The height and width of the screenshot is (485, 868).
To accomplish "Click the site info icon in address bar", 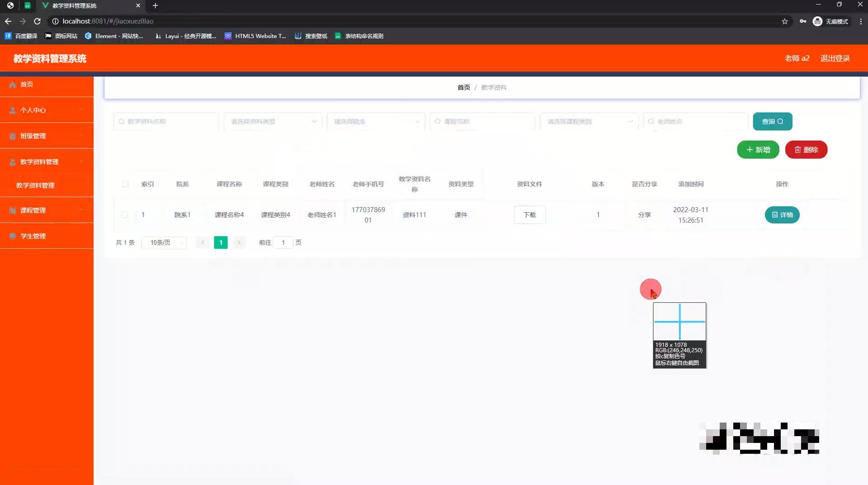I will tap(55, 21).
